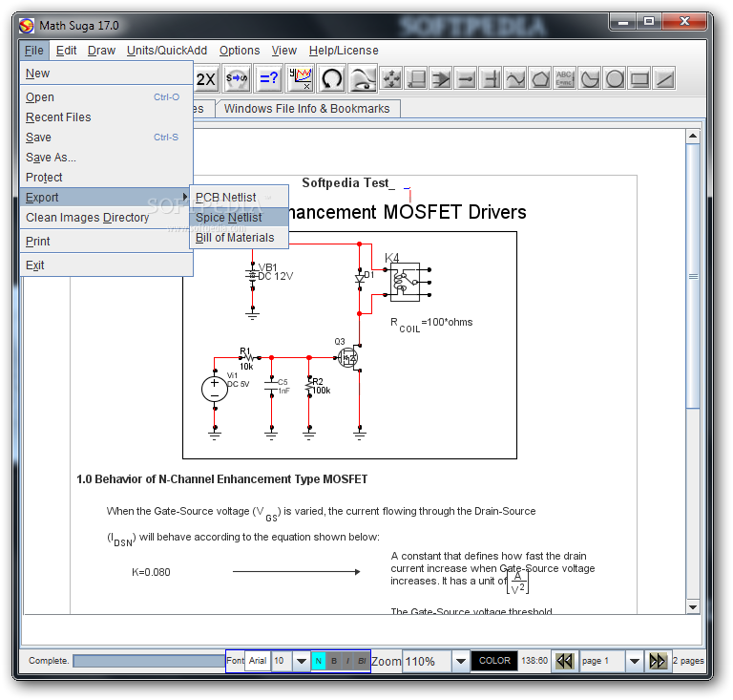Expand the Export submenu entry
The image size is (733, 700).
[106, 198]
